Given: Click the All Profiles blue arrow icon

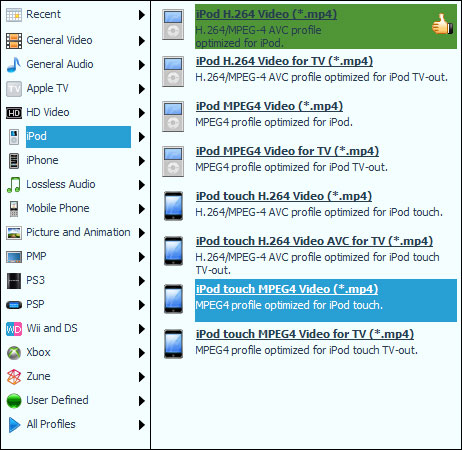Looking at the screenshot, I should click(x=14, y=425).
